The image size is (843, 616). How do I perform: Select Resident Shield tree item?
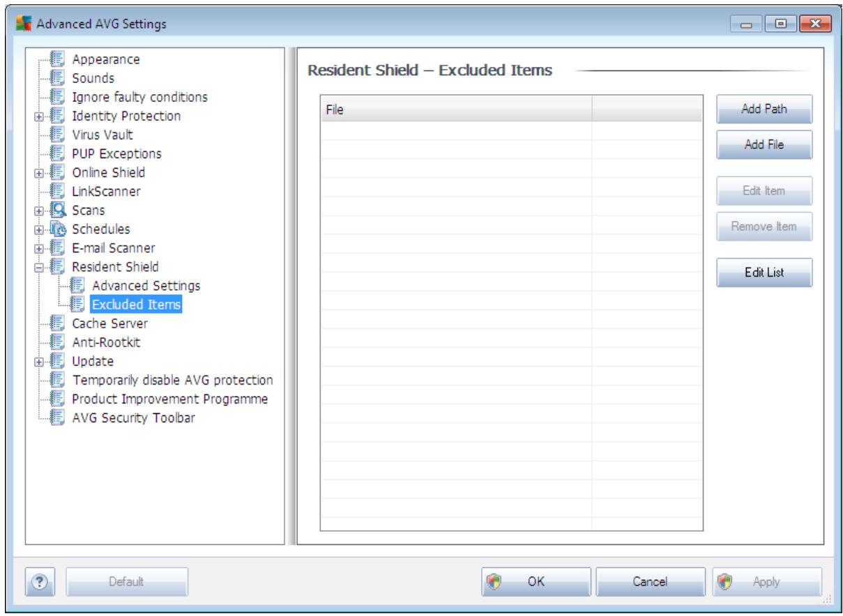(114, 266)
